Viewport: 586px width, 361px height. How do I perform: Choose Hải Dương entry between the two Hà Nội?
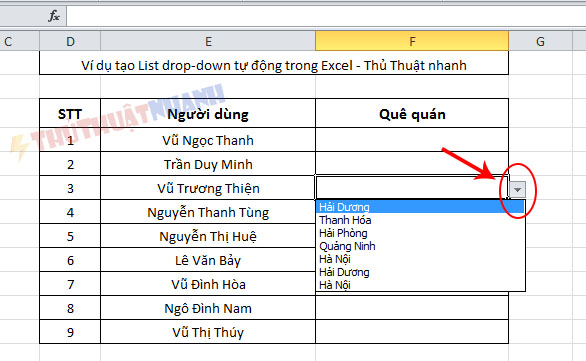click(x=420, y=272)
